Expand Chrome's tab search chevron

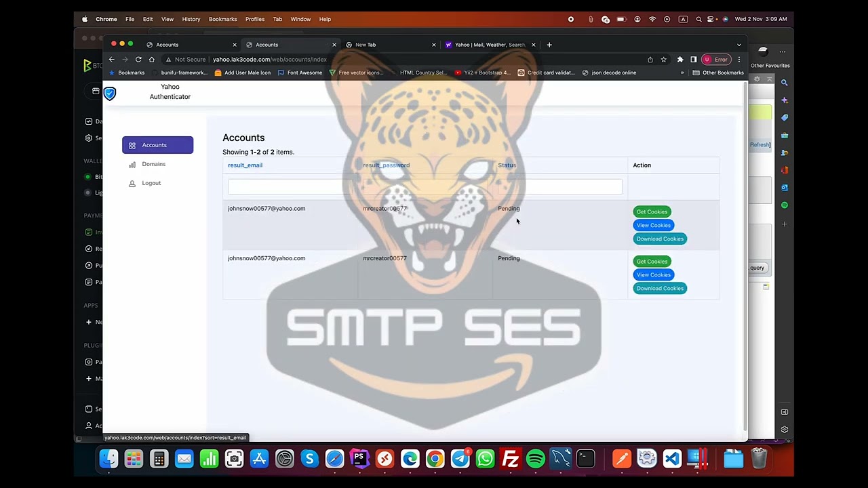tap(739, 45)
